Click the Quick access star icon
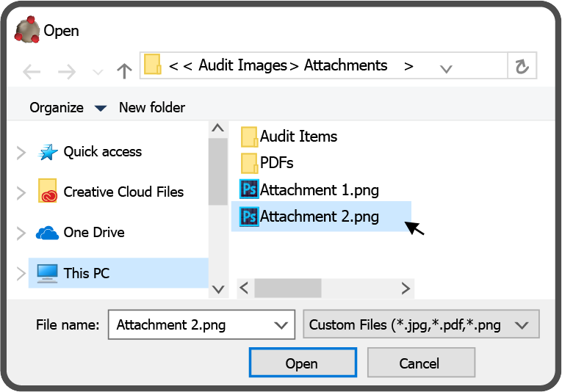This screenshot has height=392, width=562. click(48, 152)
